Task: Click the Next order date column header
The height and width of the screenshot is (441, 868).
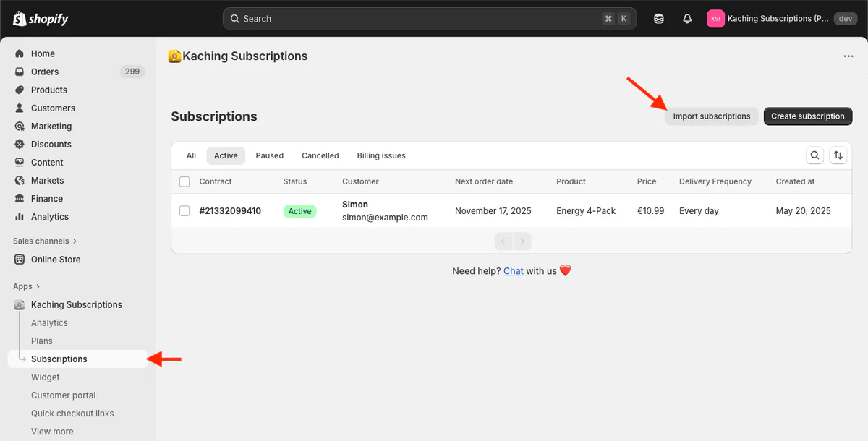Action: click(484, 181)
